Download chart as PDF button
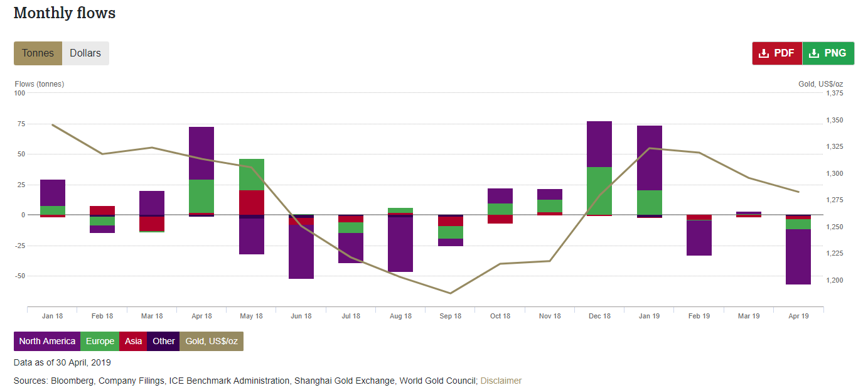This screenshot has height=390, width=868. pyautogui.click(x=777, y=53)
